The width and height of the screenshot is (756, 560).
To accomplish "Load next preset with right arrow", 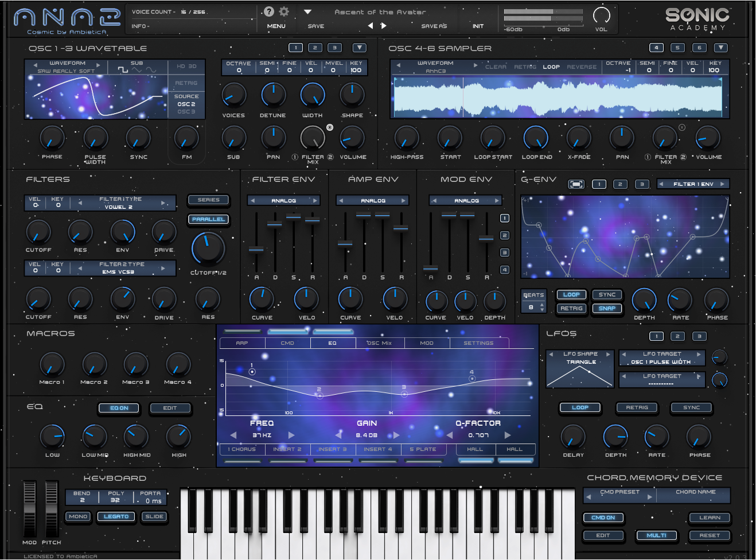I will click(383, 26).
